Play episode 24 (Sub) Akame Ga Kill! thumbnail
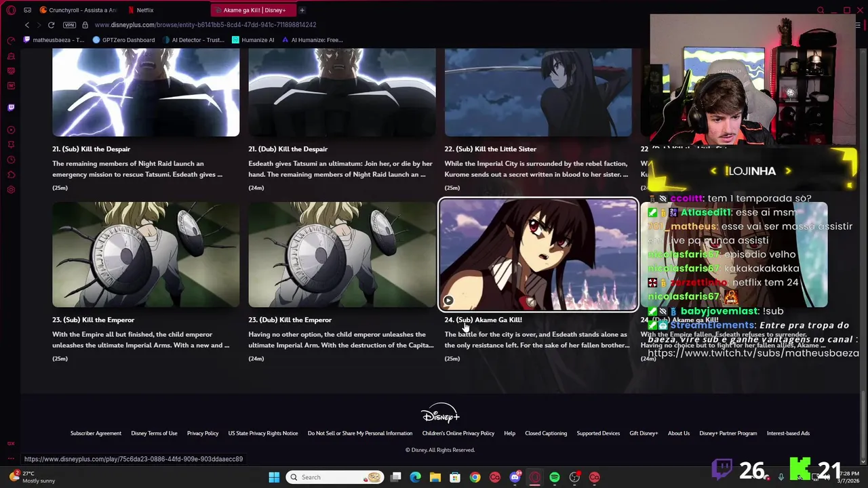This screenshot has height=488, width=868. click(538, 255)
